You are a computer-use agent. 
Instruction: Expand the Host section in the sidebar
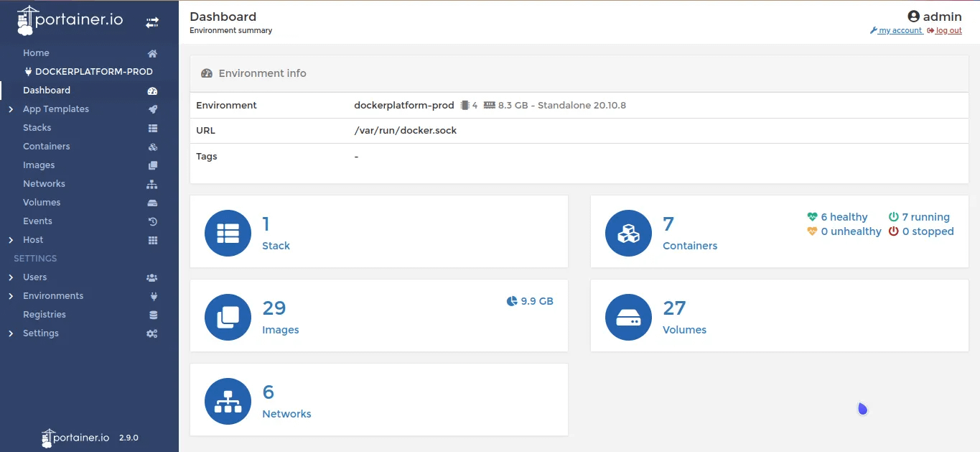[33, 239]
